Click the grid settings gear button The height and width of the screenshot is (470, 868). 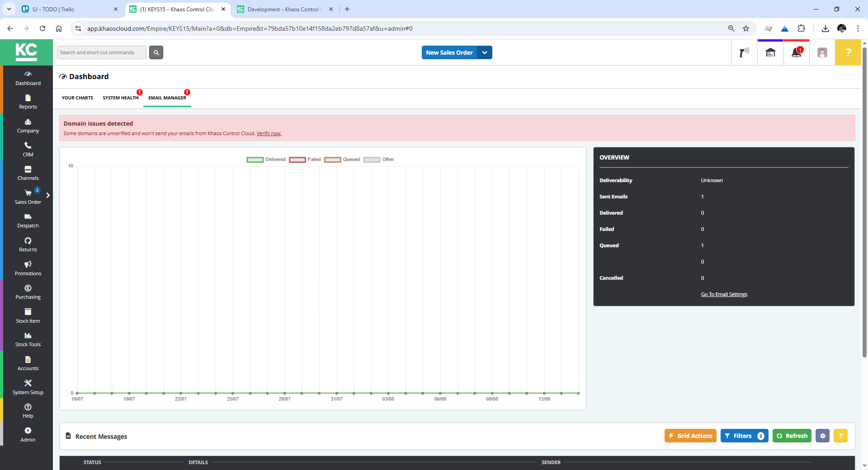click(x=822, y=436)
